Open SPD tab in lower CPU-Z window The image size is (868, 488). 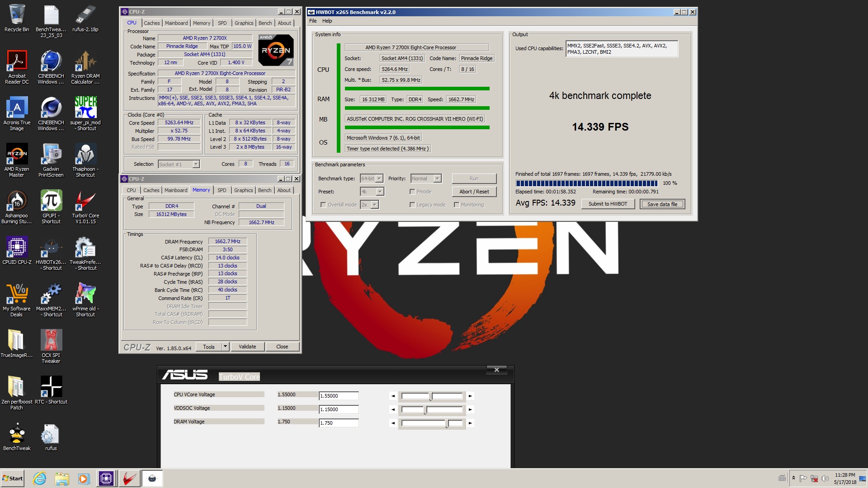[222, 190]
